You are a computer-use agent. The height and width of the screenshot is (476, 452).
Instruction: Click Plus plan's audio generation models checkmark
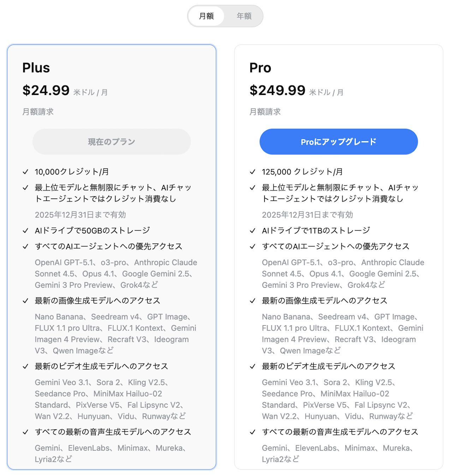(x=25, y=432)
